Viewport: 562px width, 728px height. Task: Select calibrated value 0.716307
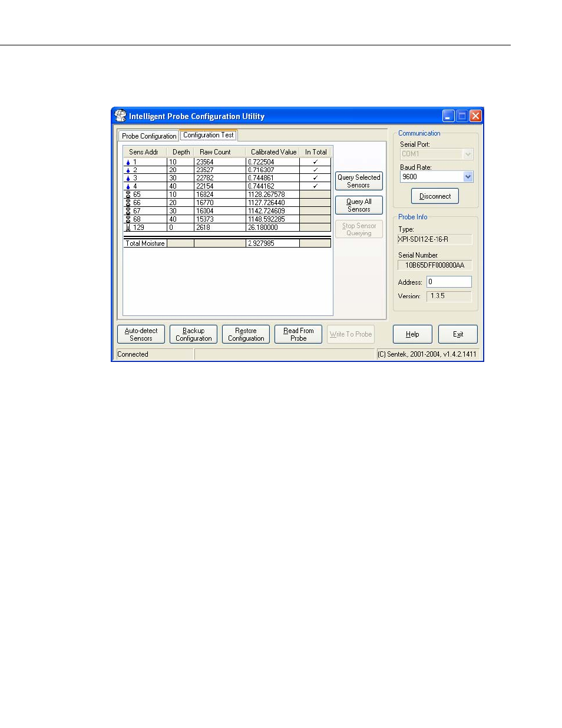click(x=272, y=170)
